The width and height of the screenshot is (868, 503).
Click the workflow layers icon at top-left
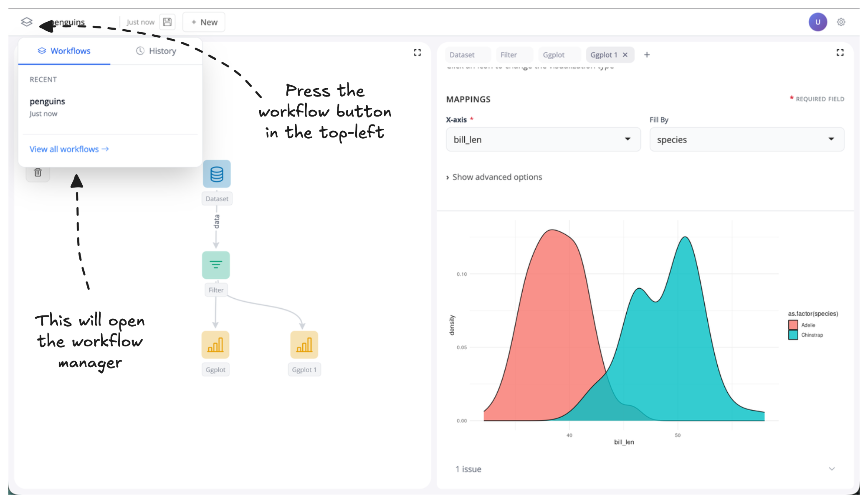point(27,22)
